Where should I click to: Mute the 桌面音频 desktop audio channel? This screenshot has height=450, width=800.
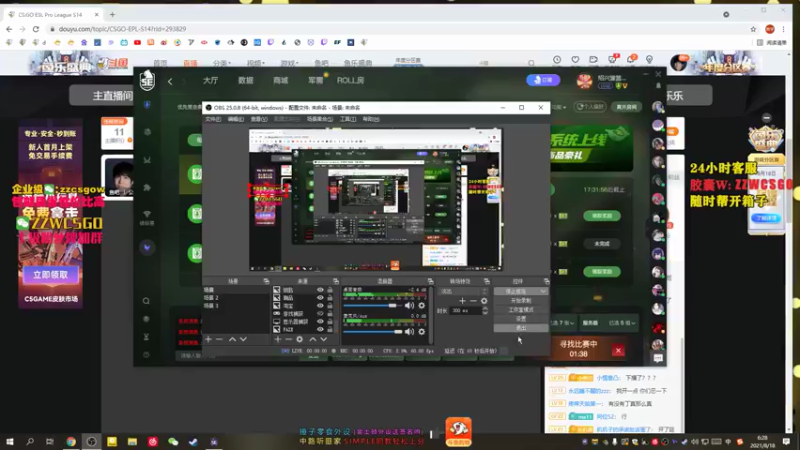click(x=409, y=306)
